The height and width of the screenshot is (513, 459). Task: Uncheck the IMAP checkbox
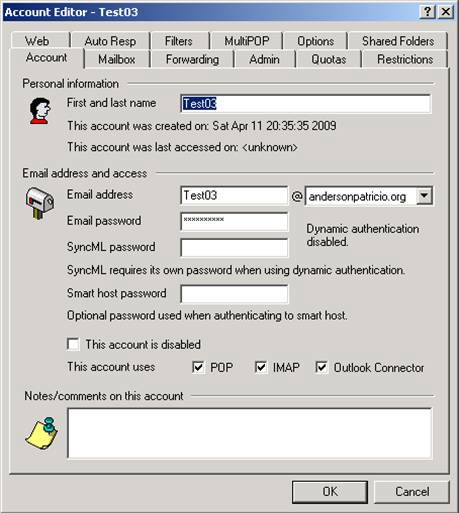point(261,367)
